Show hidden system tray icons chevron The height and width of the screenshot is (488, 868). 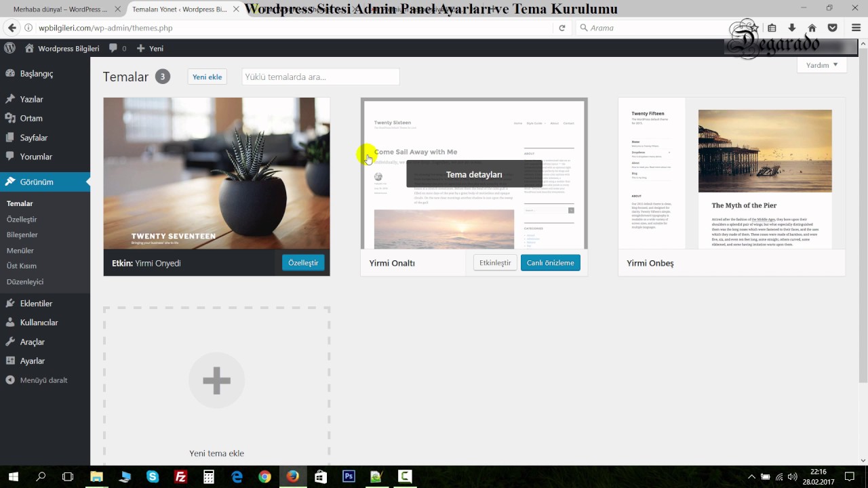click(751, 476)
